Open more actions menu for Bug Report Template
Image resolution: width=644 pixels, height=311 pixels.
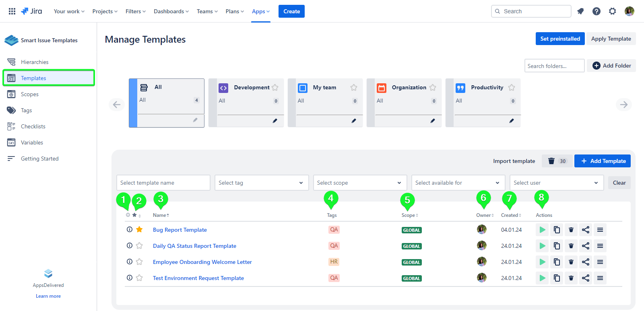click(600, 230)
